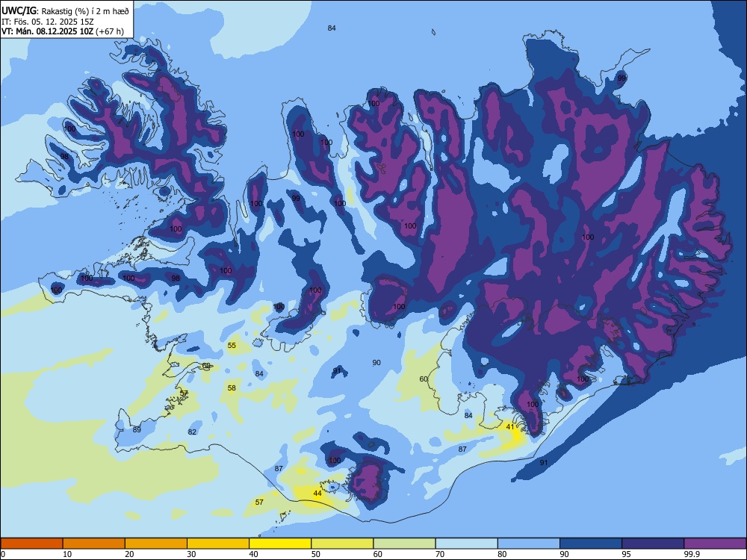Pick the 20–30 legend color block
This screenshot has height=560, width=747.
[156, 544]
